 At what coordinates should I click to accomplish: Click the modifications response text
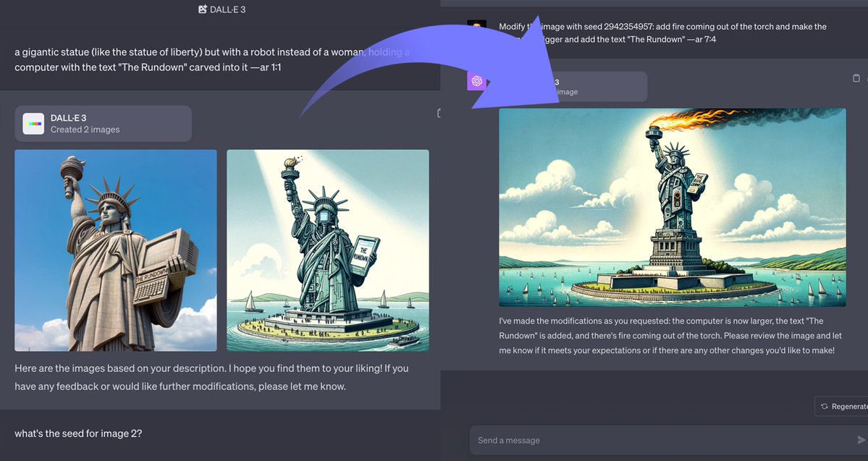coord(670,335)
